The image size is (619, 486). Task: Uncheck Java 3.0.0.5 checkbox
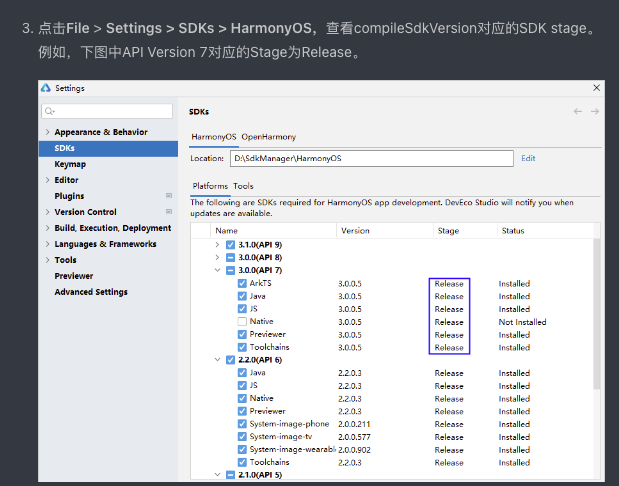click(242, 296)
